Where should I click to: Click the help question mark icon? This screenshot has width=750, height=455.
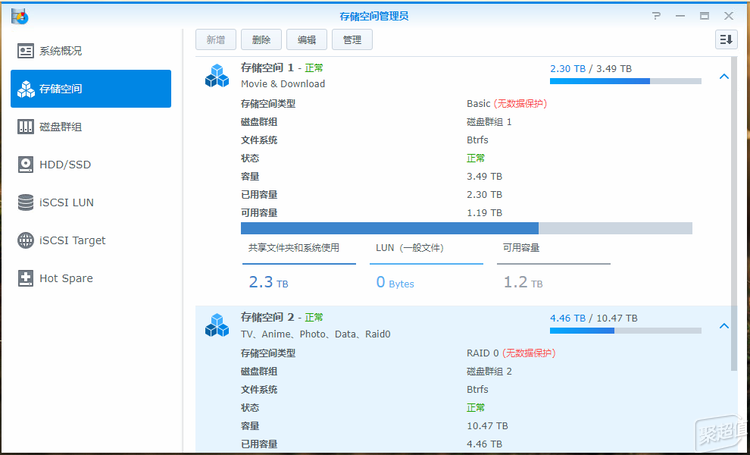(x=656, y=16)
